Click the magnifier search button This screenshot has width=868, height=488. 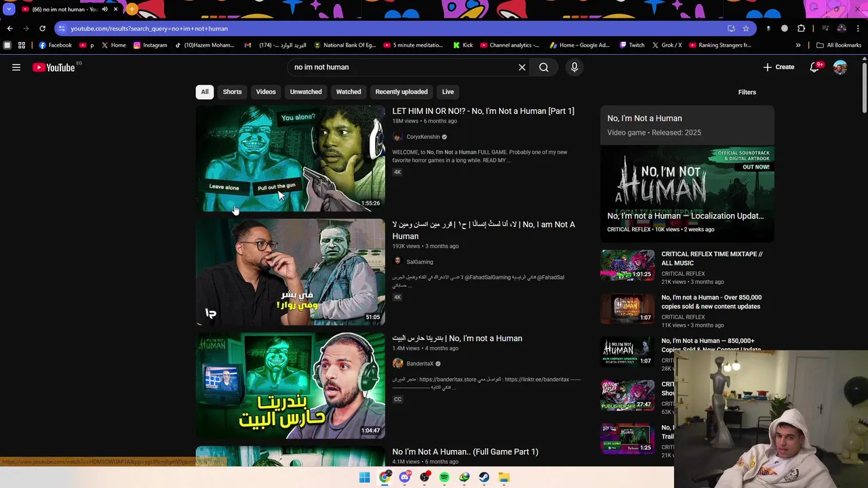point(544,67)
